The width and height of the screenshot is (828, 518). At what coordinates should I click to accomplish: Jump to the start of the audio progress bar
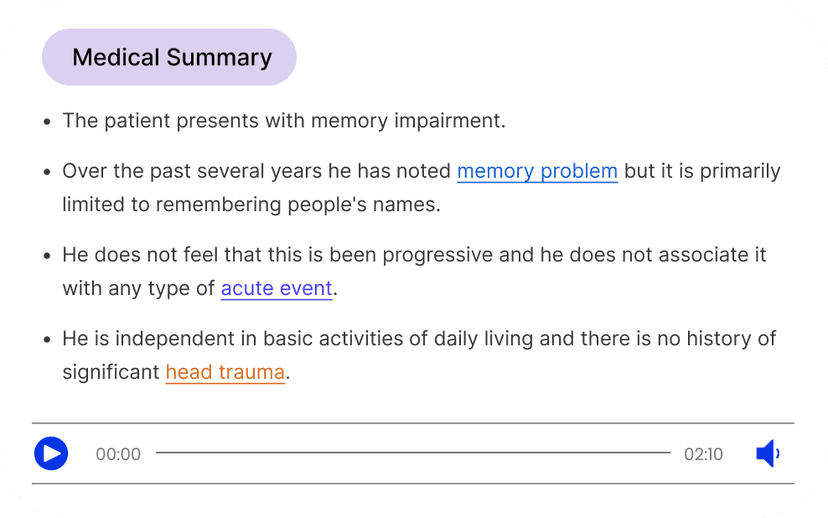tap(158, 453)
